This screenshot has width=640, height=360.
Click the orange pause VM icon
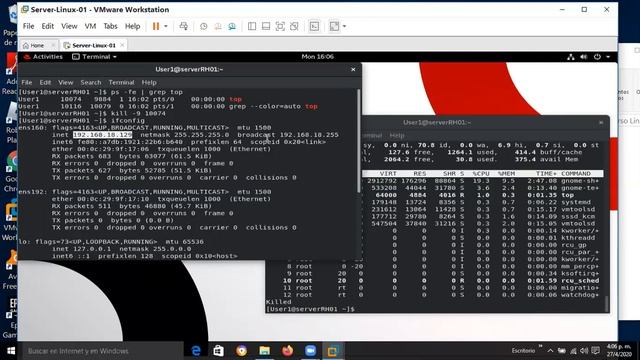pyautogui.click(x=156, y=26)
